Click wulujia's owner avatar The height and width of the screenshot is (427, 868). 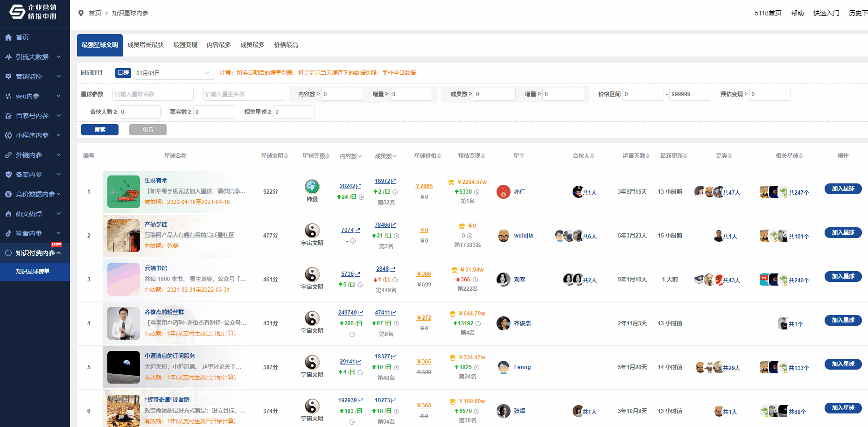pyautogui.click(x=504, y=236)
